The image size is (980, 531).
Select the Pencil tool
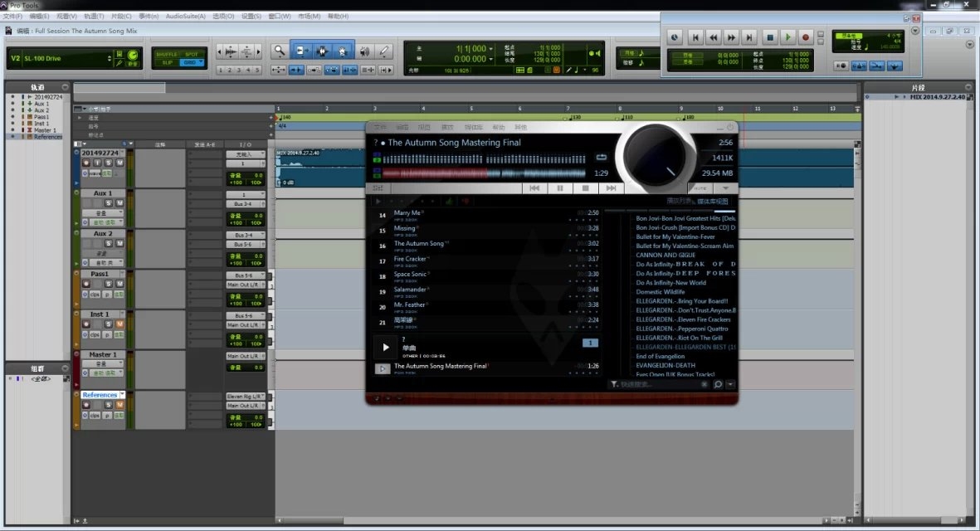point(384,51)
